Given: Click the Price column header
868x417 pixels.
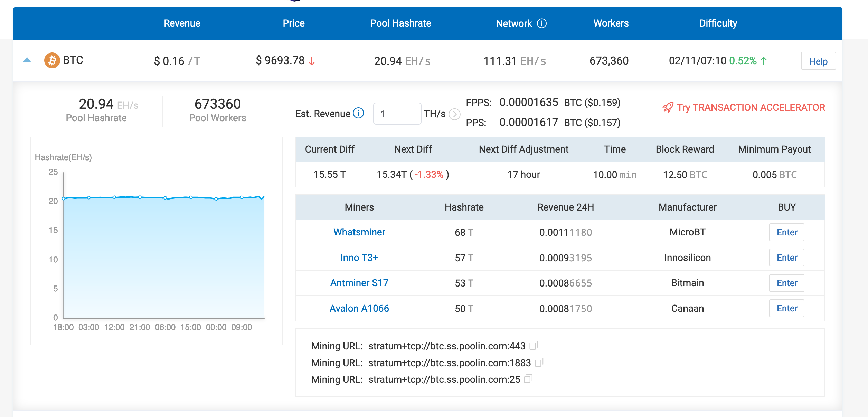Looking at the screenshot, I should coord(294,23).
